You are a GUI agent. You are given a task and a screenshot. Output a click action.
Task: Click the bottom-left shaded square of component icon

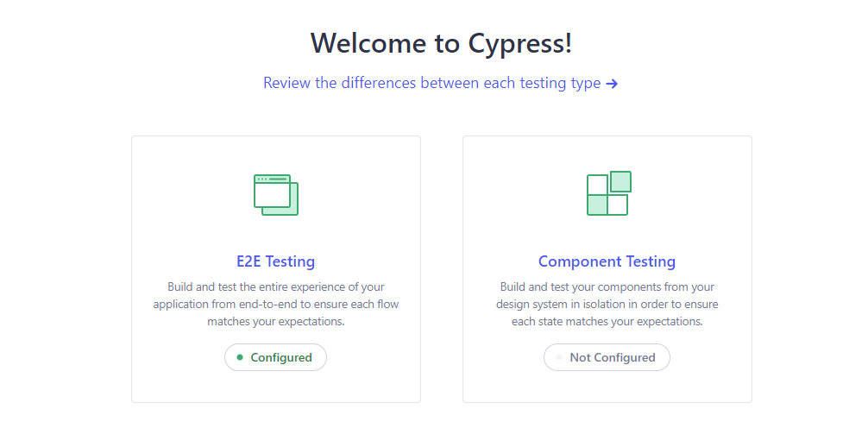[x=597, y=205]
